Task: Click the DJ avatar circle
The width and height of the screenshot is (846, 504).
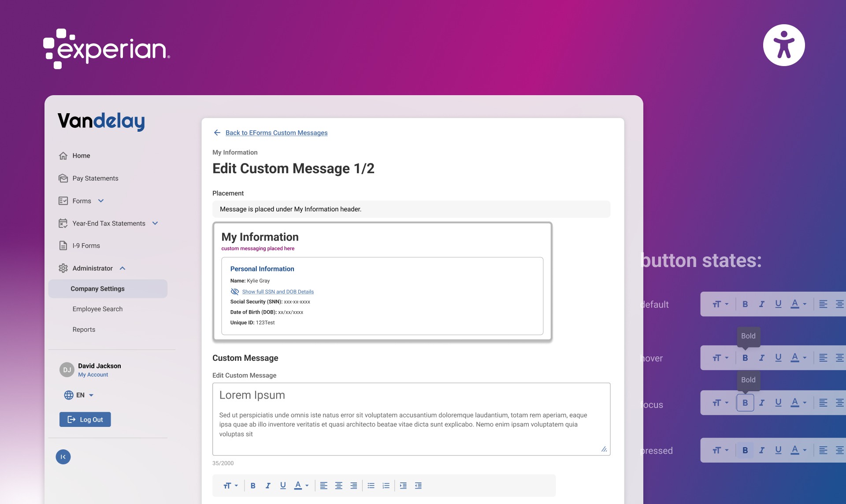Action: point(67,370)
